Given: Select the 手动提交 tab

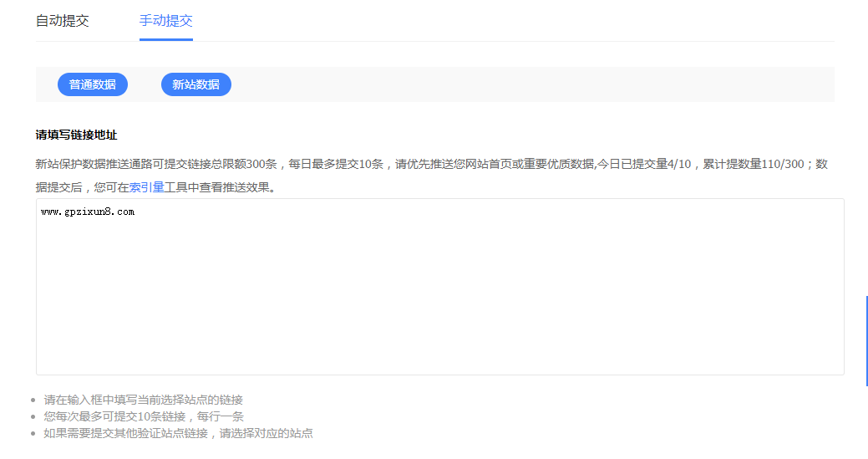Looking at the screenshot, I should click(x=165, y=21).
